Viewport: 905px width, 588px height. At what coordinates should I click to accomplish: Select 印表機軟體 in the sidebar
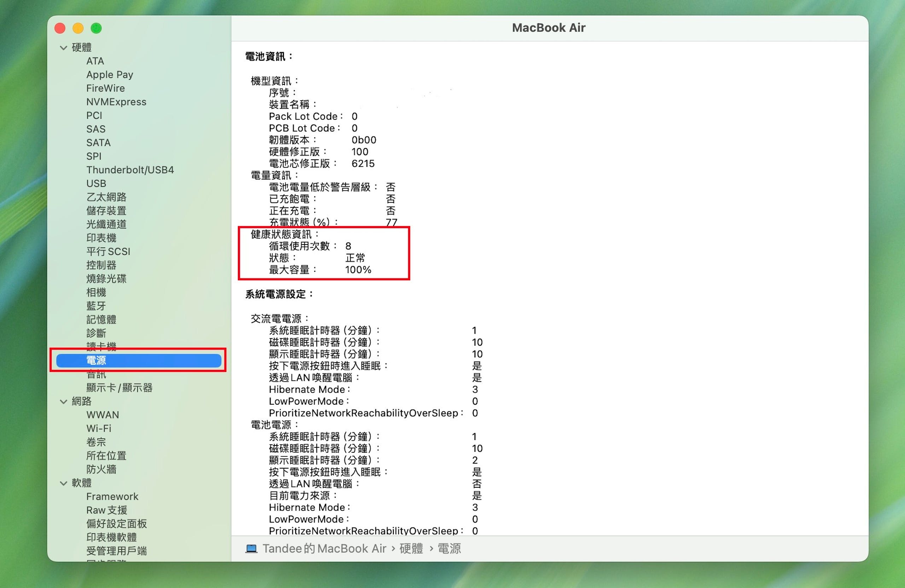pyautogui.click(x=111, y=537)
